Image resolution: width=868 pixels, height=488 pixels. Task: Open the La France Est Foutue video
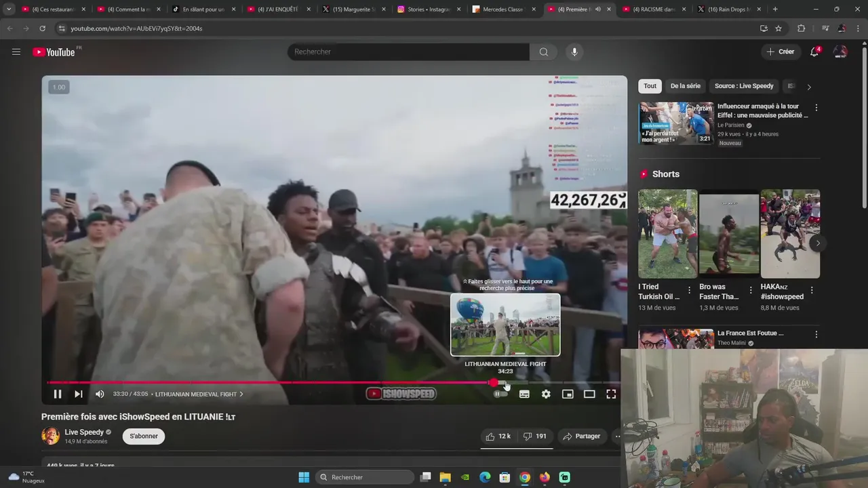tap(750, 333)
